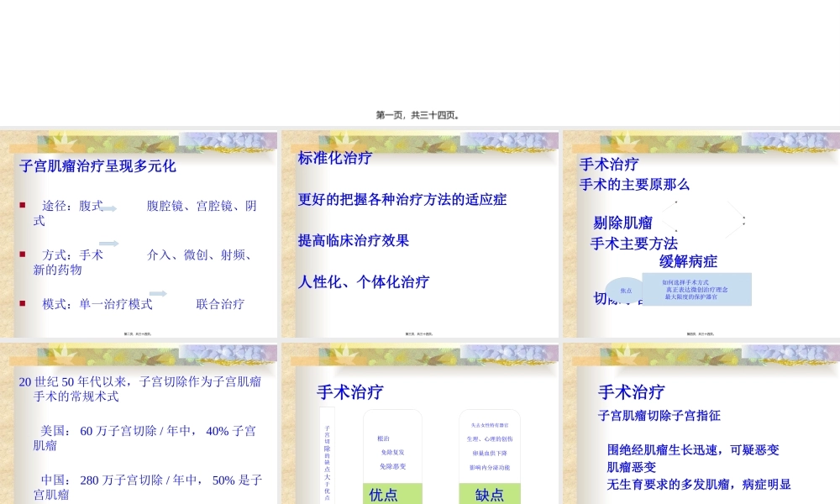This screenshot has height=504, width=840.
Task: Select the slide titled 子宫肌瘤治疗呈现多元化
Action: pyautogui.click(x=97, y=165)
